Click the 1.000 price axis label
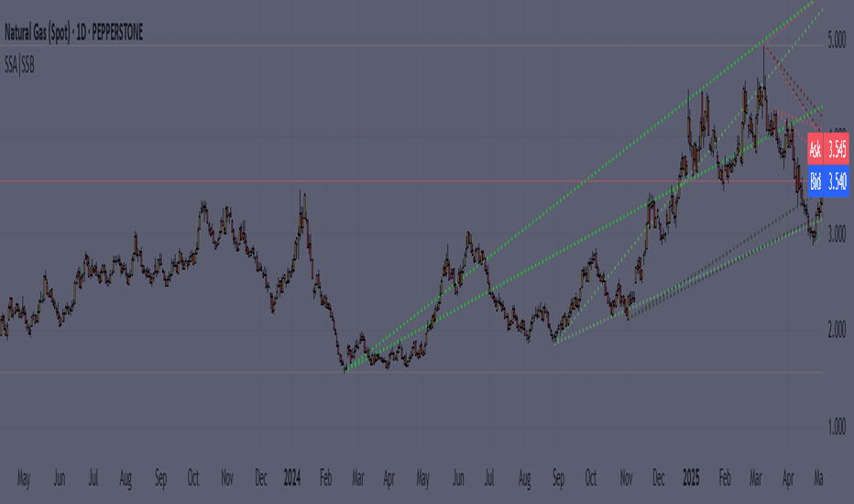The width and height of the screenshot is (854, 504). [x=837, y=427]
